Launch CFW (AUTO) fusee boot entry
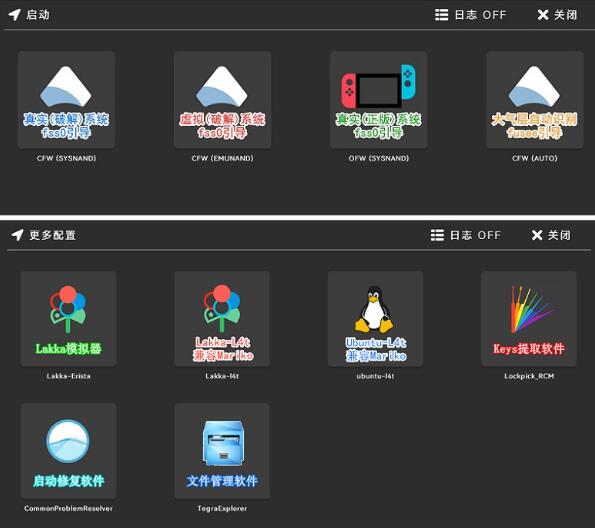Image resolution: width=595 pixels, height=528 pixels. pos(535,100)
